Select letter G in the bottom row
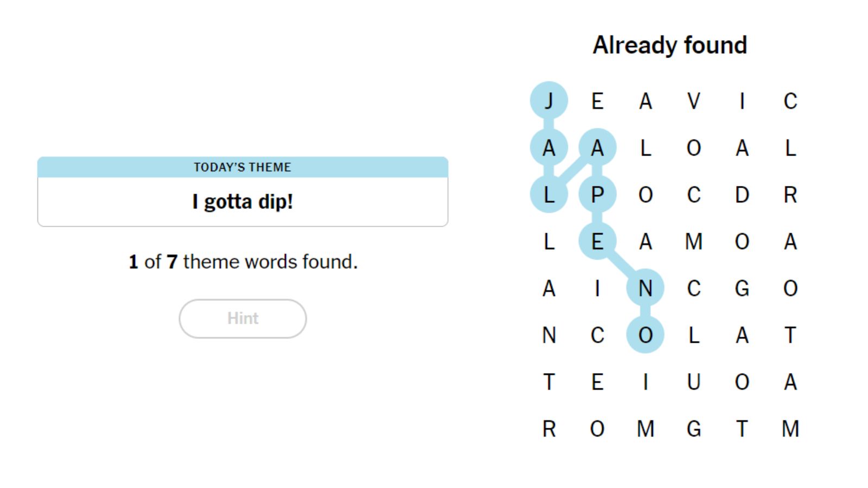The width and height of the screenshot is (868, 488). [694, 429]
